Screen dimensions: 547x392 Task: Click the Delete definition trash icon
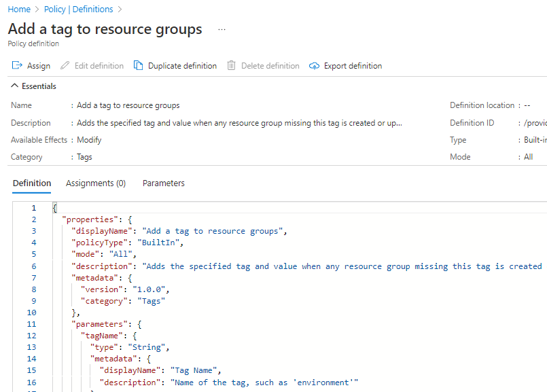(232, 66)
